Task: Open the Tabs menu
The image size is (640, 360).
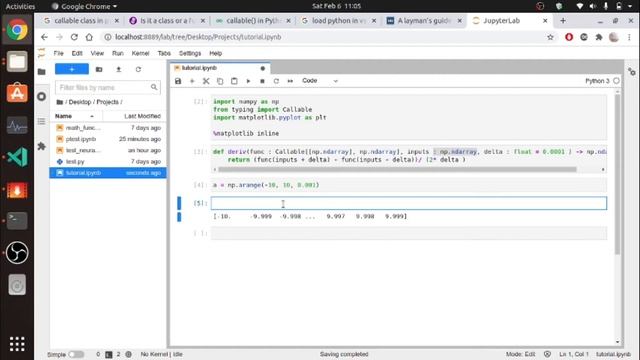Action: pos(164,53)
